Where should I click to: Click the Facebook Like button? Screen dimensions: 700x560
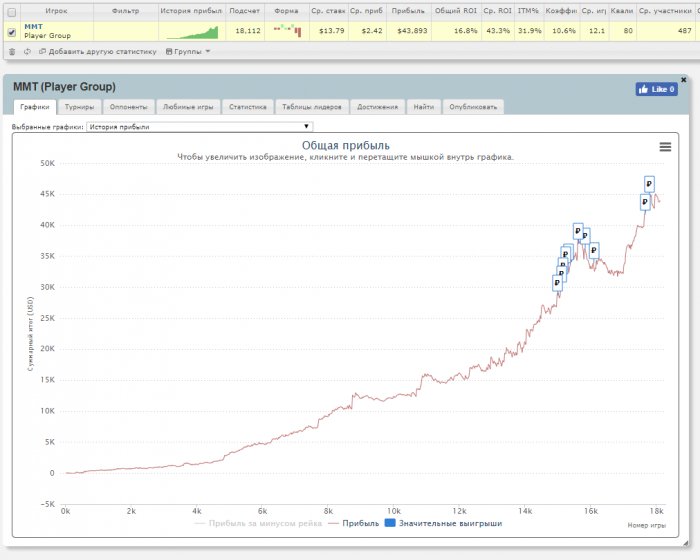pyautogui.click(x=656, y=89)
